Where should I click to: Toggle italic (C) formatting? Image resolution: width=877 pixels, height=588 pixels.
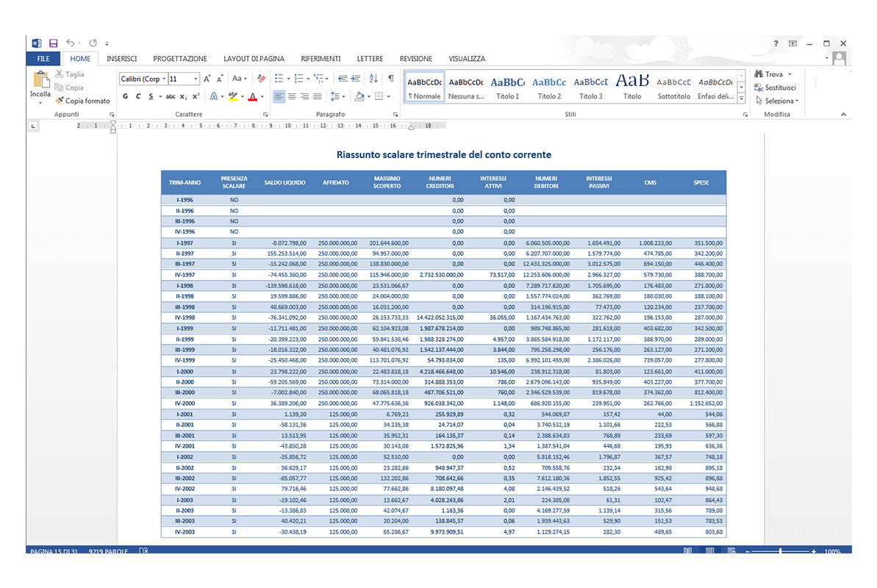point(138,97)
